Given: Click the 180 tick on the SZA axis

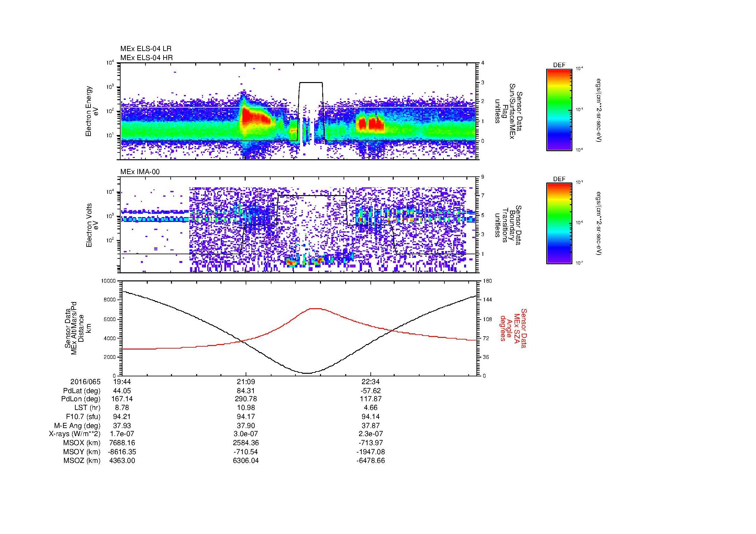Looking at the screenshot, I should [488, 281].
